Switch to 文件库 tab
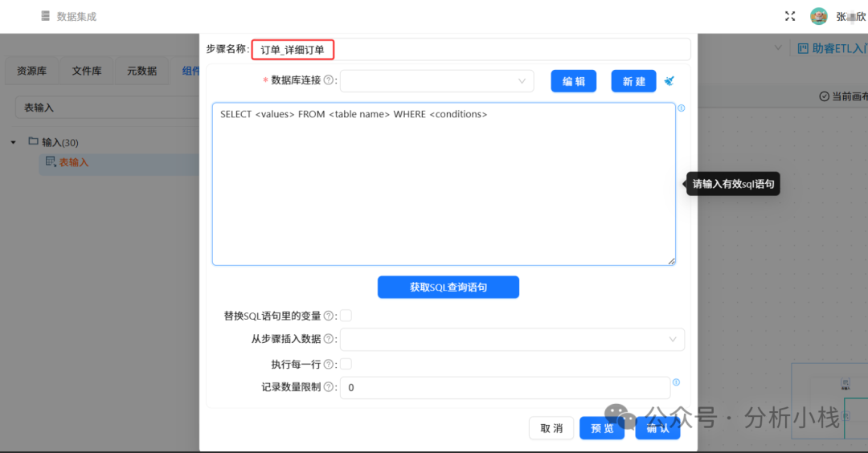 (x=86, y=71)
